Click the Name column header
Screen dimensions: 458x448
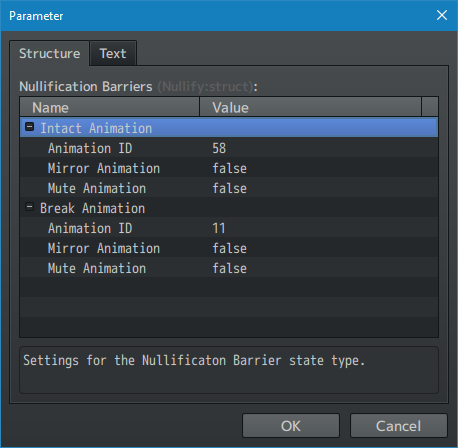pyautogui.click(x=110, y=107)
